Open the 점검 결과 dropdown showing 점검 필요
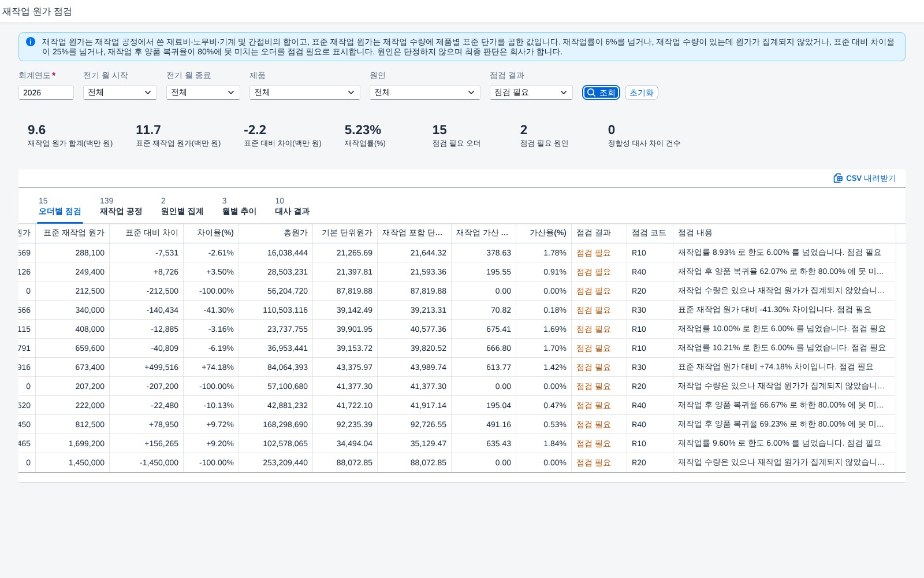 pyautogui.click(x=531, y=92)
